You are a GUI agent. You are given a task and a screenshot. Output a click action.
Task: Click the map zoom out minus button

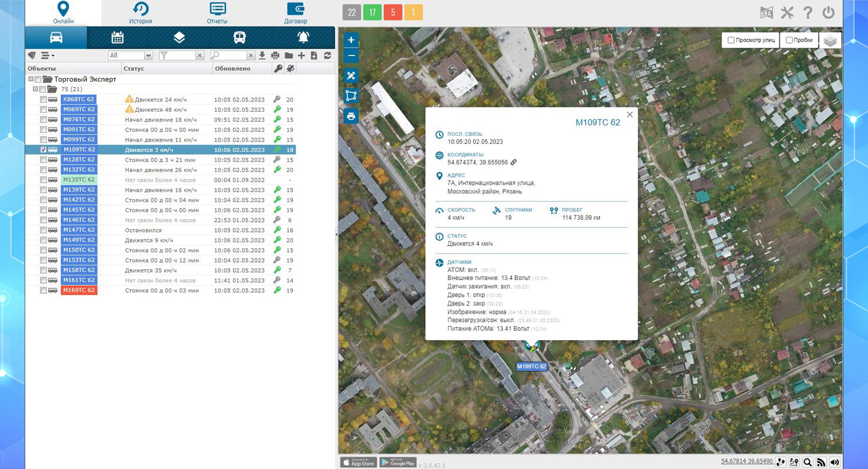point(351,55)
